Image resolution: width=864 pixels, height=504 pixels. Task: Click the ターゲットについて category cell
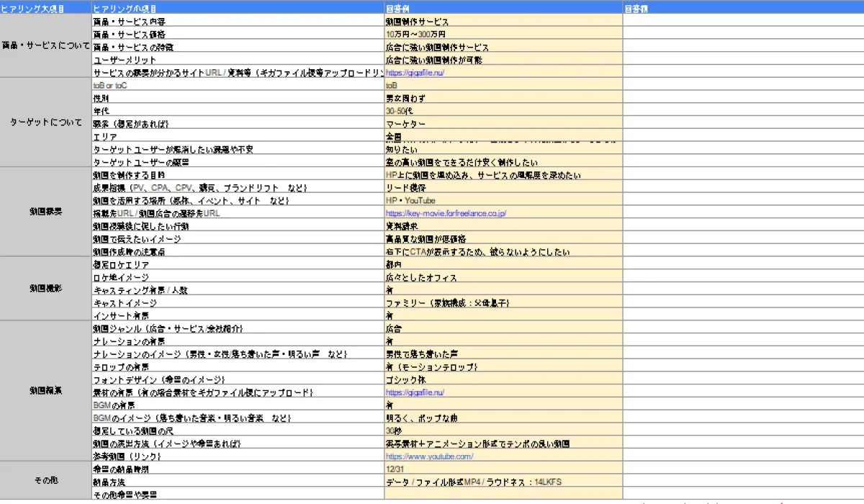click(45, 122)
